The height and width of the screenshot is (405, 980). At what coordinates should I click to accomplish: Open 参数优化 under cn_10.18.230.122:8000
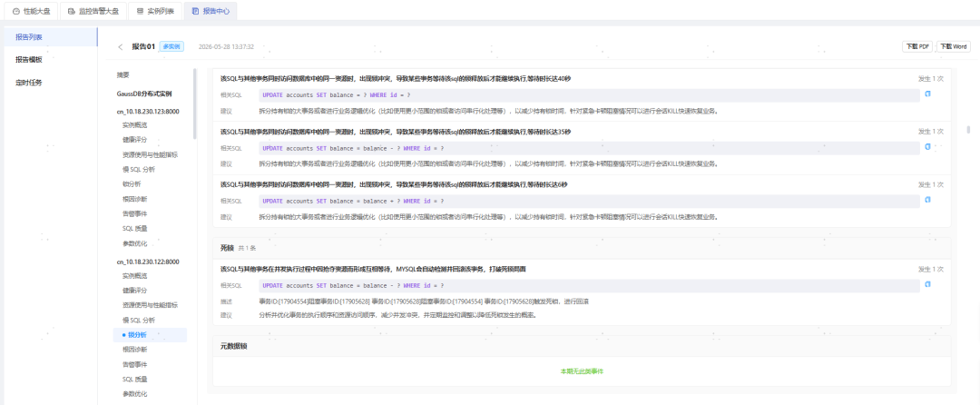pos(134,394)
